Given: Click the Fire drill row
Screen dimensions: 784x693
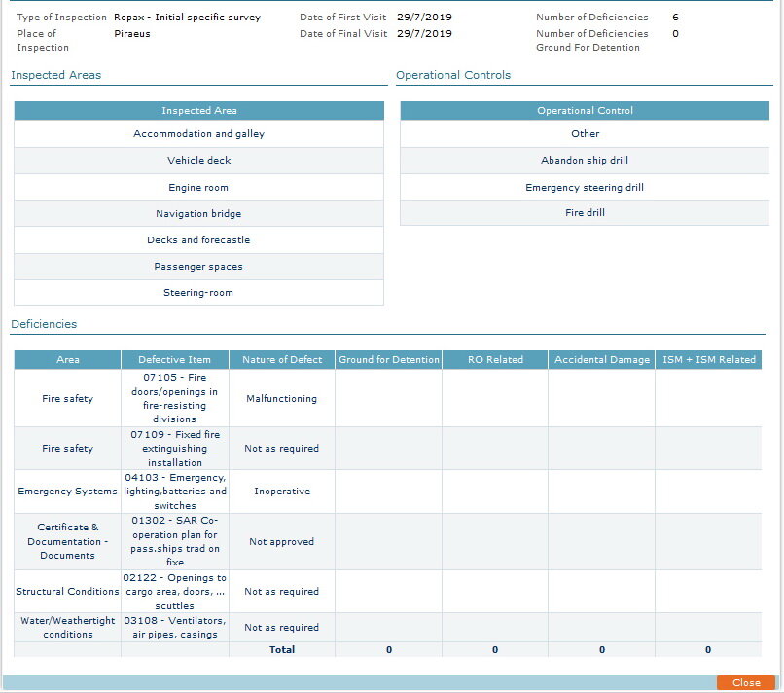Looking at the screenshot, I should tap(585, 212).
